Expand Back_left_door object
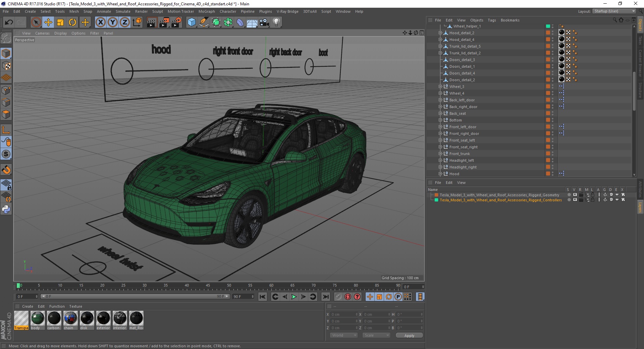This screenshot has width=644, height=349. click(440, 100)
